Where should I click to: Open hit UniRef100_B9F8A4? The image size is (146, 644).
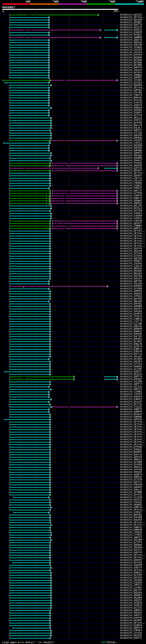click(131, 286)
